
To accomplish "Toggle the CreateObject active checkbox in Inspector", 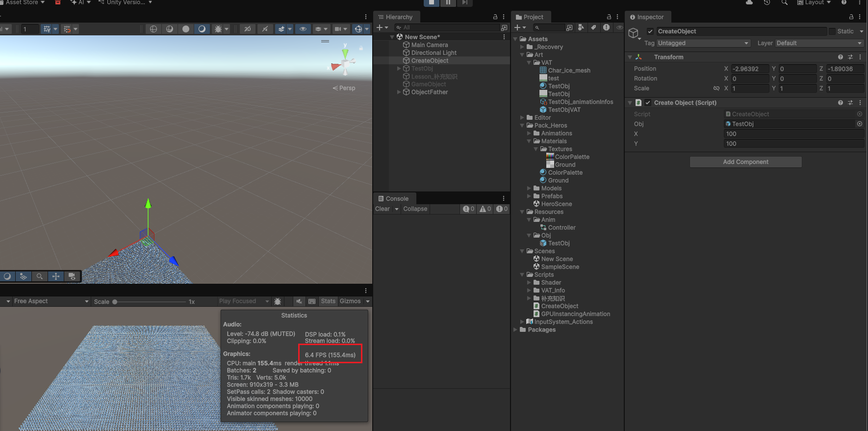I will [650, 31].
